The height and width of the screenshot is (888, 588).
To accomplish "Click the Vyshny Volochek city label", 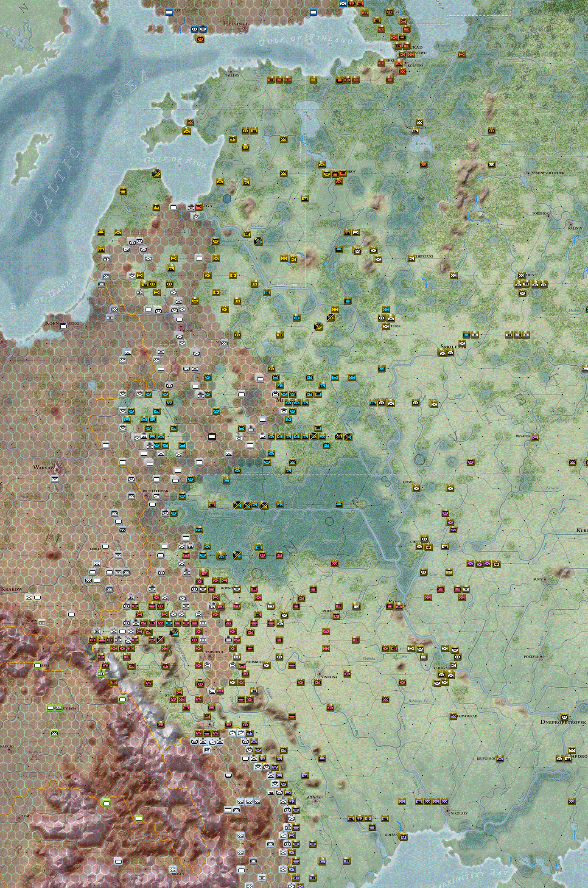I will coord(548,173).
